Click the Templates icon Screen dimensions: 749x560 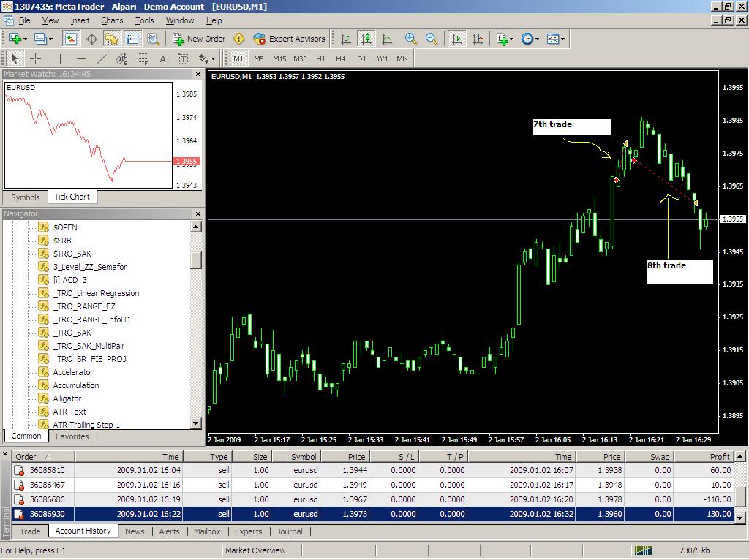tap(553, 39)
